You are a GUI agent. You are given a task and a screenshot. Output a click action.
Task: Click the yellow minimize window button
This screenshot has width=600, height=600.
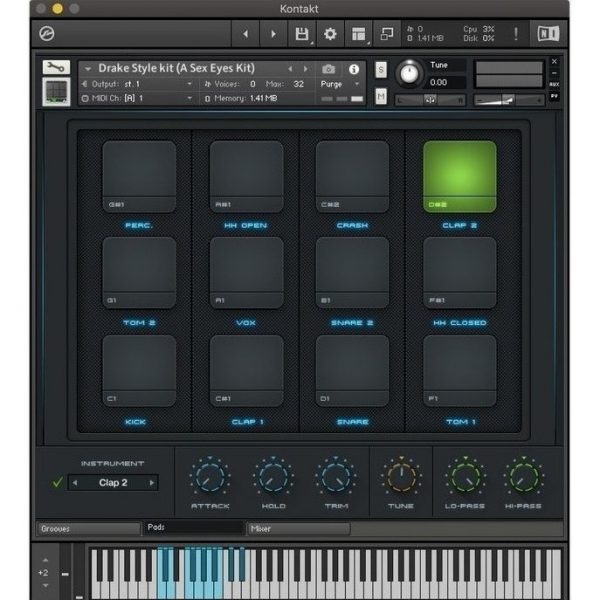coord(57,8)
